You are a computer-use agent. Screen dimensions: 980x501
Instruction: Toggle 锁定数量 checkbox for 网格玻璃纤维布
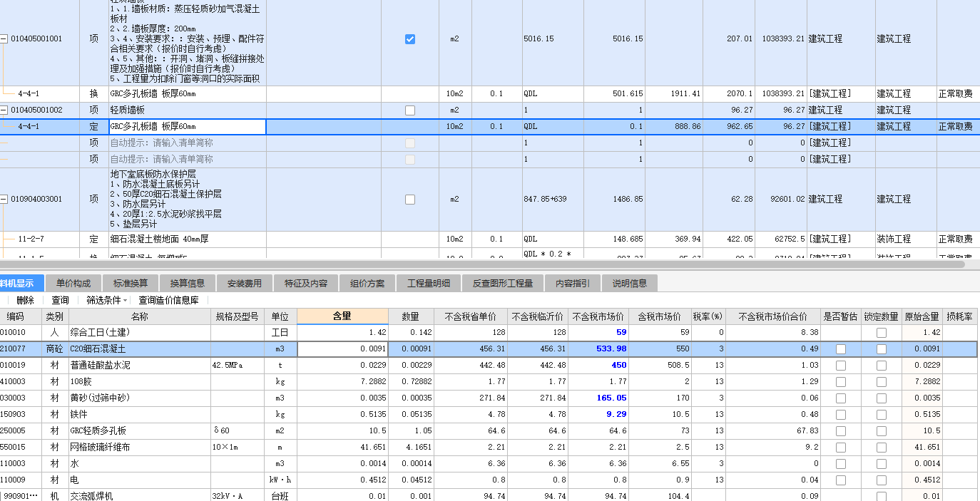[882, 448]
